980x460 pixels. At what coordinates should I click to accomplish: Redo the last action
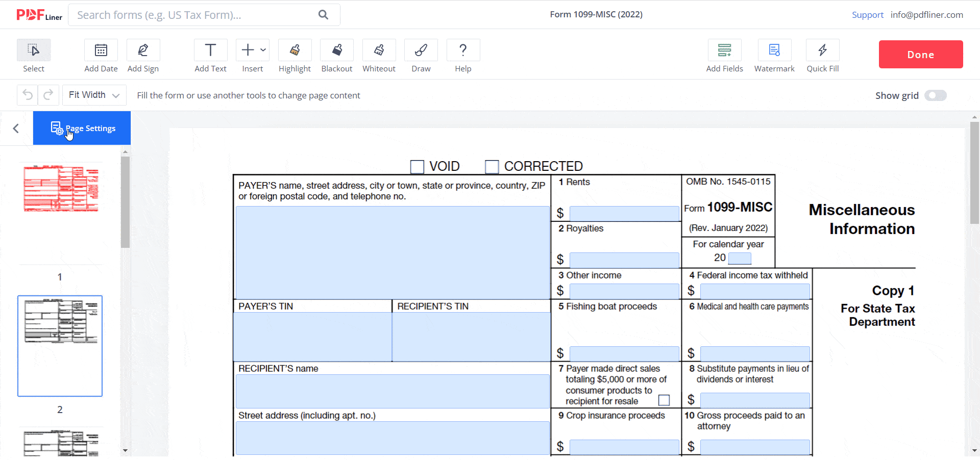[48, 95]
